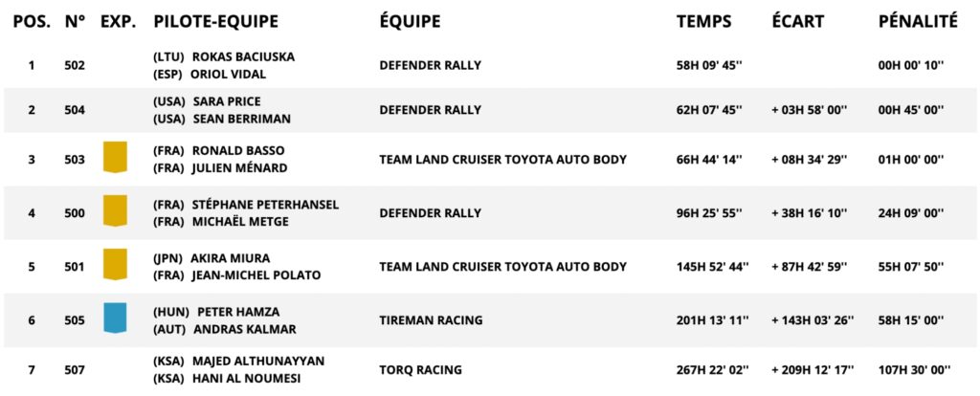Open the Tireman Racing team link
980x396 pixels.
coord(431,319)
